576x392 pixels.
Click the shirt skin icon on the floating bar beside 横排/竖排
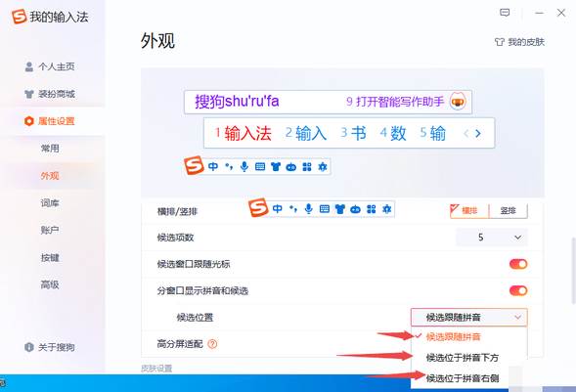339,209
